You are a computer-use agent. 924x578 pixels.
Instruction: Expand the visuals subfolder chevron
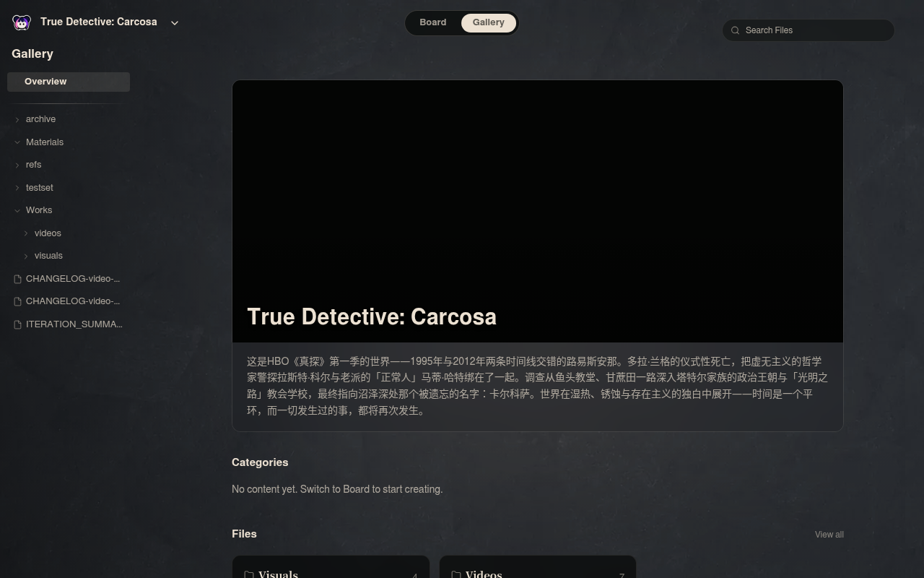click(26, 256)
